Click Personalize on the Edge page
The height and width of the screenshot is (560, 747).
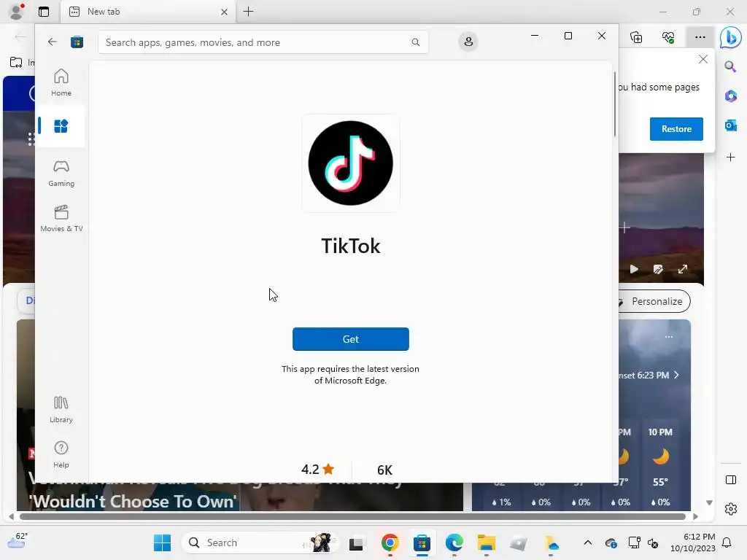coord(657,301)
